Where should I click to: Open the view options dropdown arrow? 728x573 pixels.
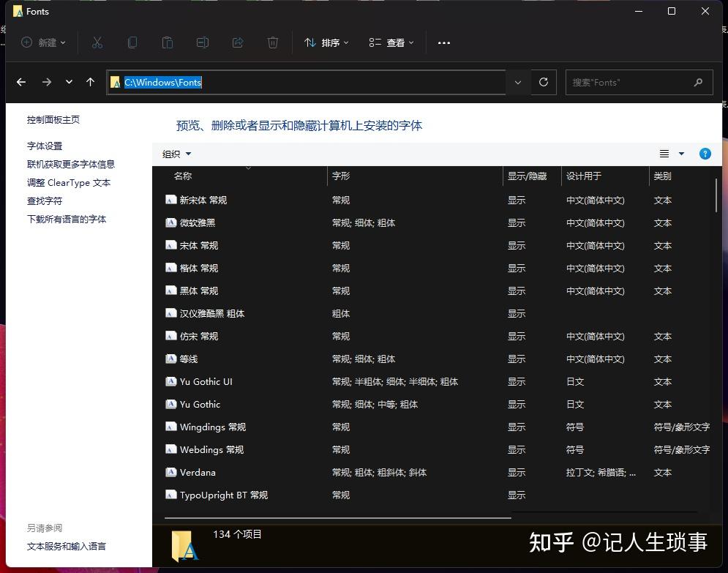pos(682,154)
